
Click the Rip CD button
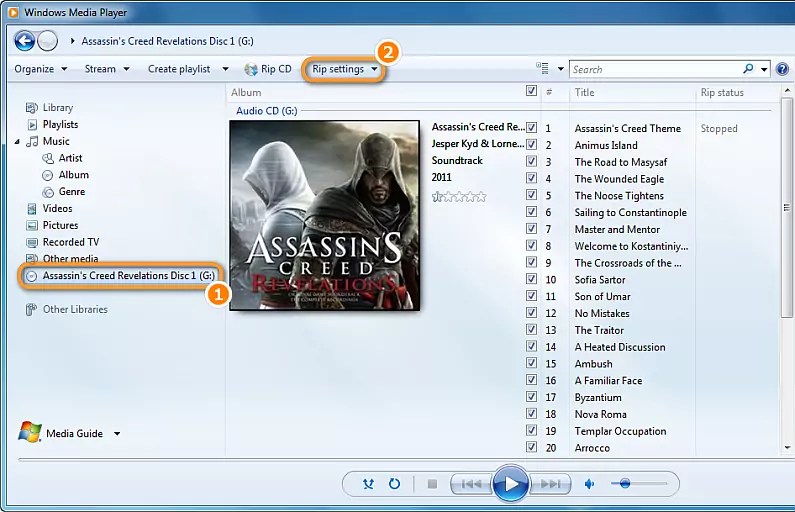pos(268,69)
